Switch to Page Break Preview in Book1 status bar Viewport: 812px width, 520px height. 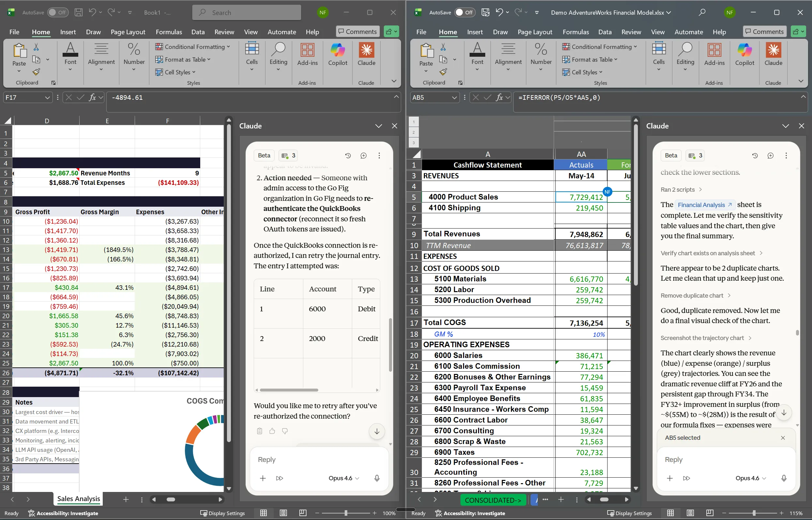point(303,513)
